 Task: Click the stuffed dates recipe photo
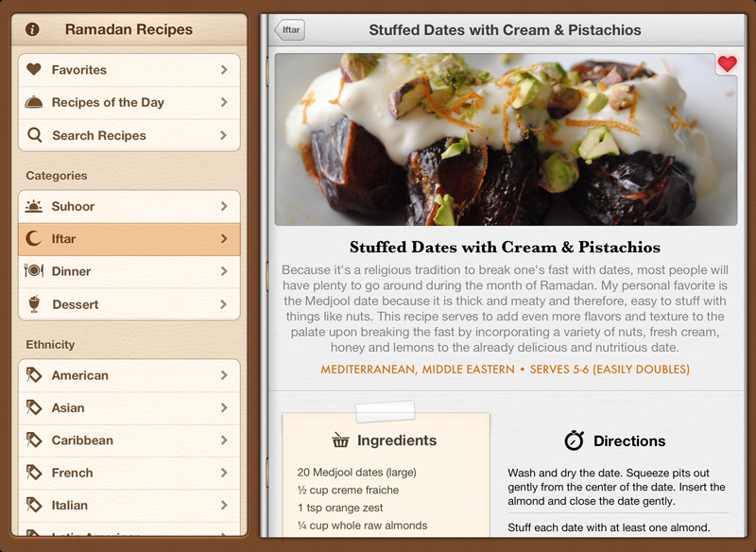(x=506, y=139)
